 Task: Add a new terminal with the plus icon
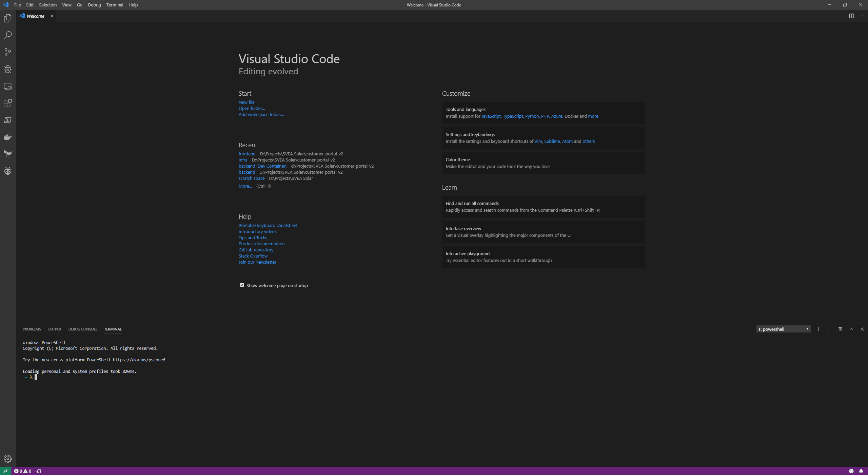(819, 329)
